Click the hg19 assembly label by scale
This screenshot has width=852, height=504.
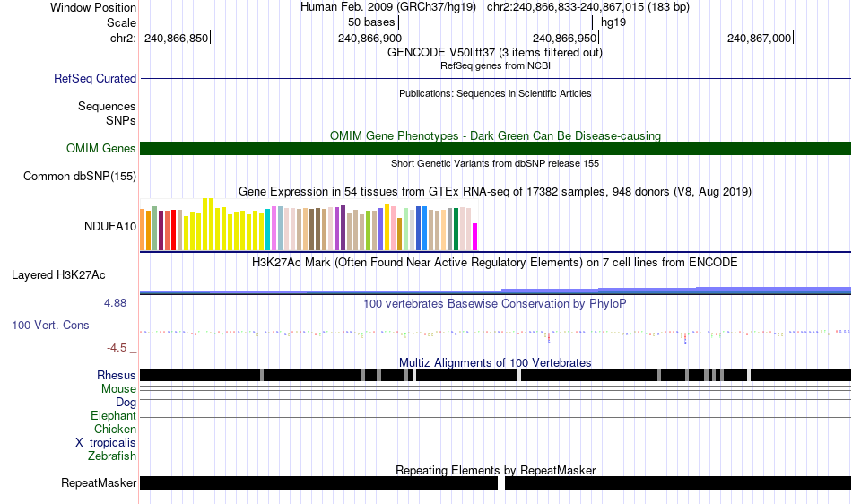[613, 22]
